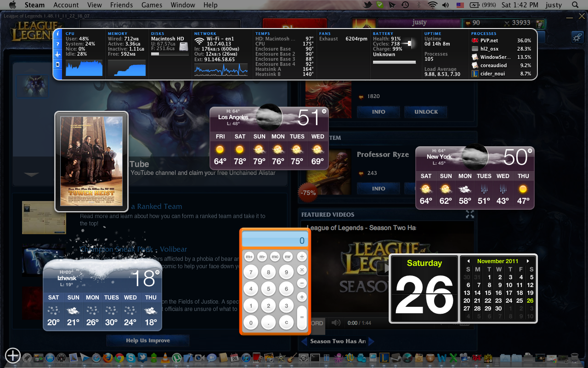
Task: Launch Firefox from the Dock
Action: tap(108, 357)
